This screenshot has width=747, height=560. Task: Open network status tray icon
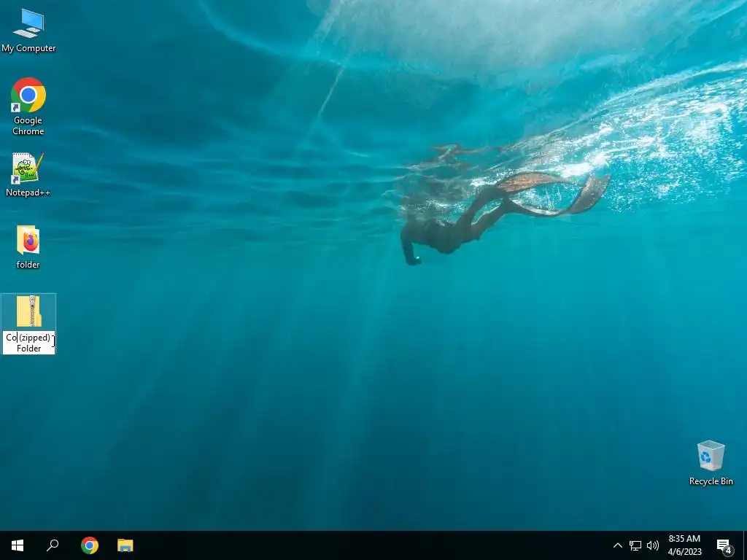click(635, 545)
